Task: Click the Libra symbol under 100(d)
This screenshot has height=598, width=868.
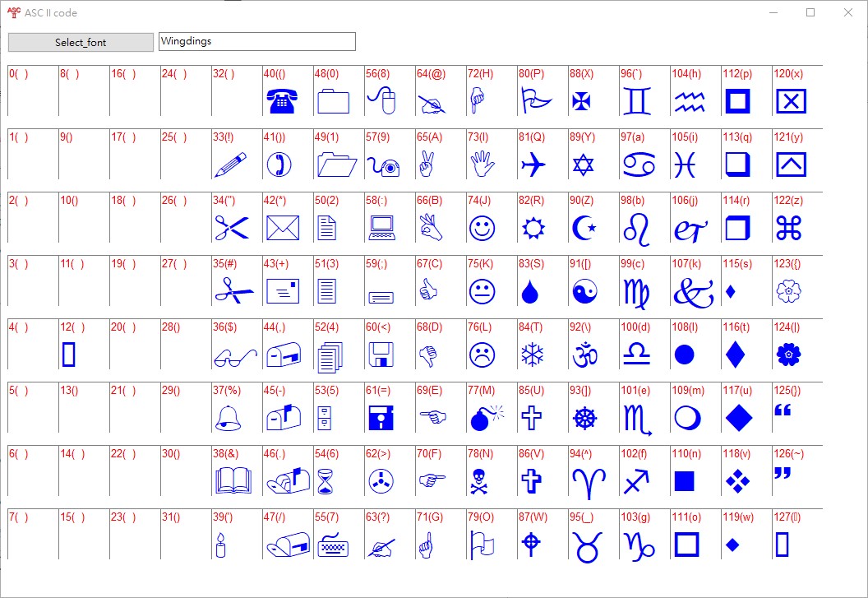Action: tap(636, 354)
